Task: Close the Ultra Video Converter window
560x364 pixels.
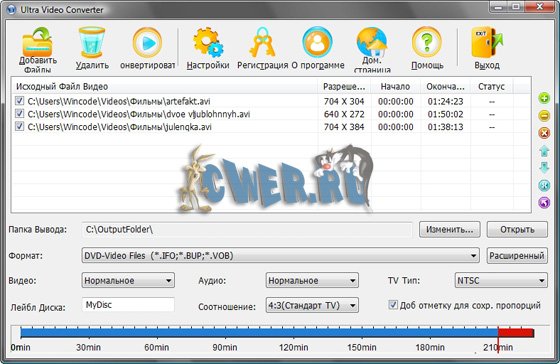Action: click(540, 7)
